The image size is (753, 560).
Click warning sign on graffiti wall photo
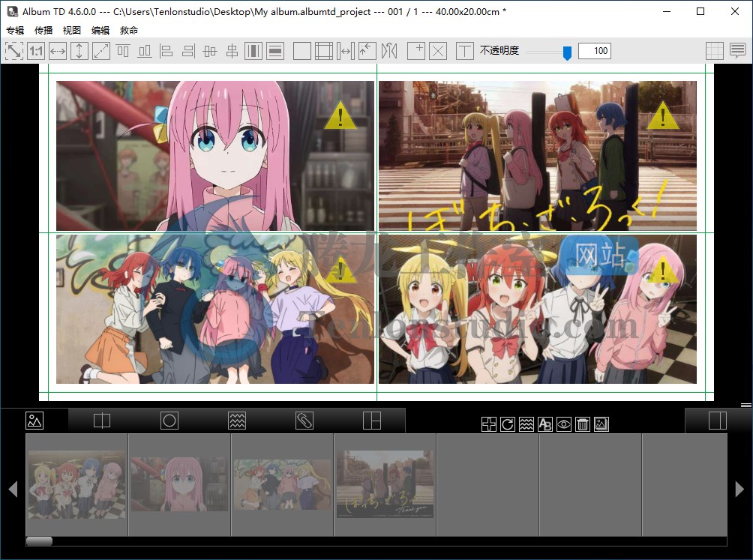pyautogui.click(x=340, y=270)
